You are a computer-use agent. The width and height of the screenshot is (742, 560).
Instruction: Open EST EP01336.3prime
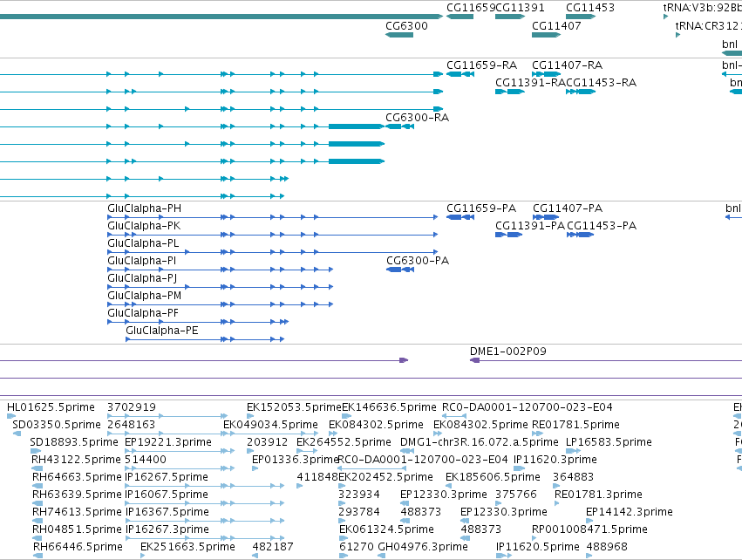point(295,460)
